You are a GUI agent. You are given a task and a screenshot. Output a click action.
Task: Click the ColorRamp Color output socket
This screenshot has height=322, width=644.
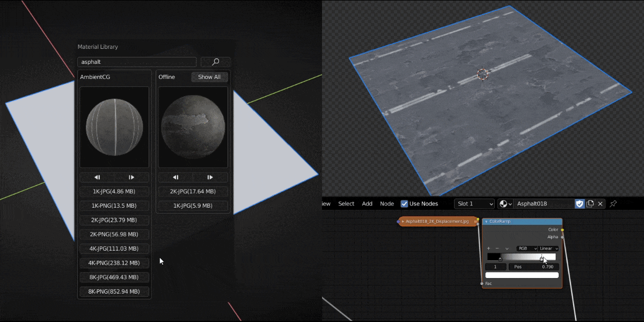click(562, 230)
